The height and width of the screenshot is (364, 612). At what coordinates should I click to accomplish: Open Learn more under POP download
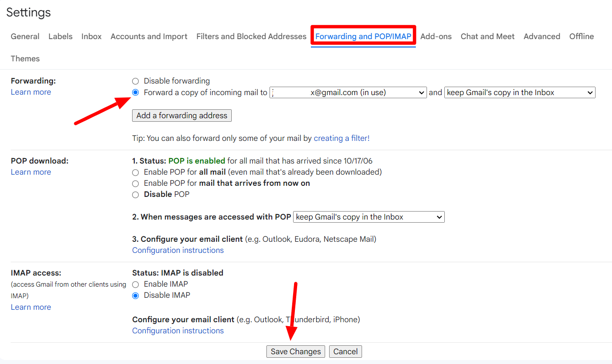point(31,172)
